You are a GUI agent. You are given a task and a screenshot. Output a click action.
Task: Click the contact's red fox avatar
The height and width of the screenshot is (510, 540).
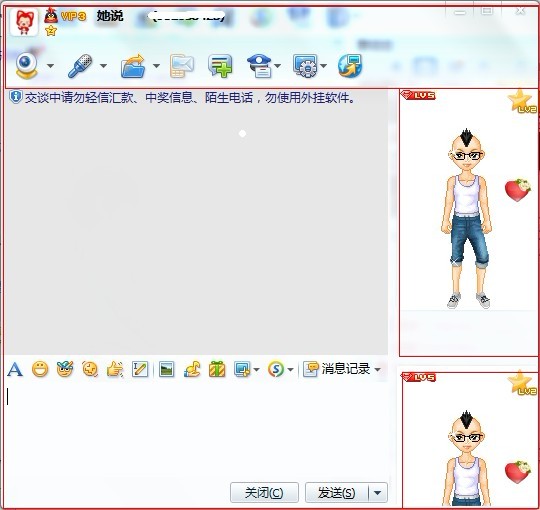[24, 22]
